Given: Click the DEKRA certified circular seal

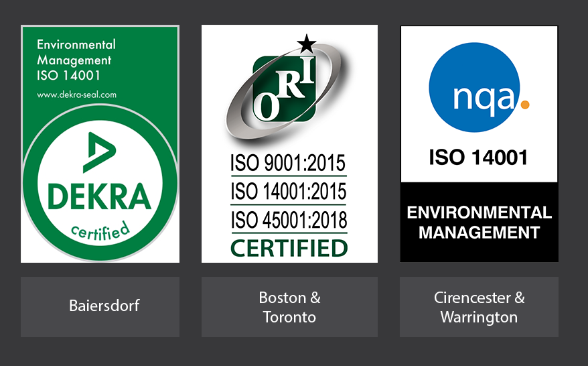Looking at the screenshot, I should (100, 183).
